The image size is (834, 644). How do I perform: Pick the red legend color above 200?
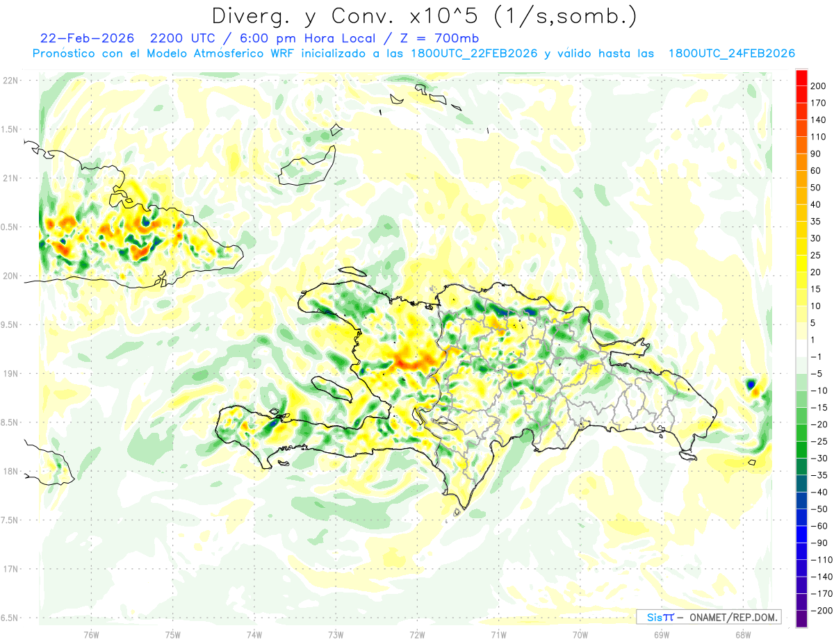click(x=801, y=77)
